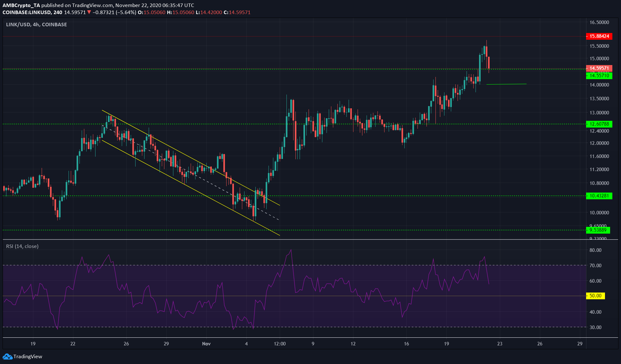Screen dimensions: 621x364
Task: Click the COINBASE:LINKUSD, 240 symbol text
Action: pyautogui.click(x=32, y=12)
